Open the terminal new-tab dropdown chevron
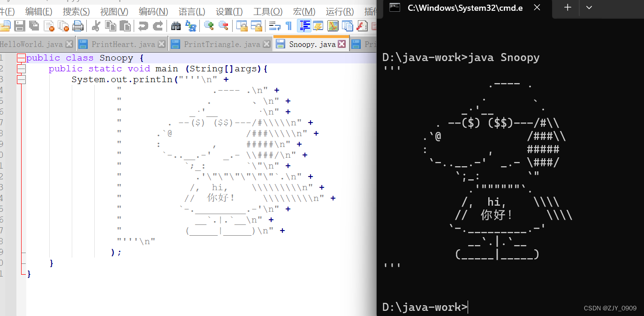Viewport: 644px width, 316px height. coord(589,8)
